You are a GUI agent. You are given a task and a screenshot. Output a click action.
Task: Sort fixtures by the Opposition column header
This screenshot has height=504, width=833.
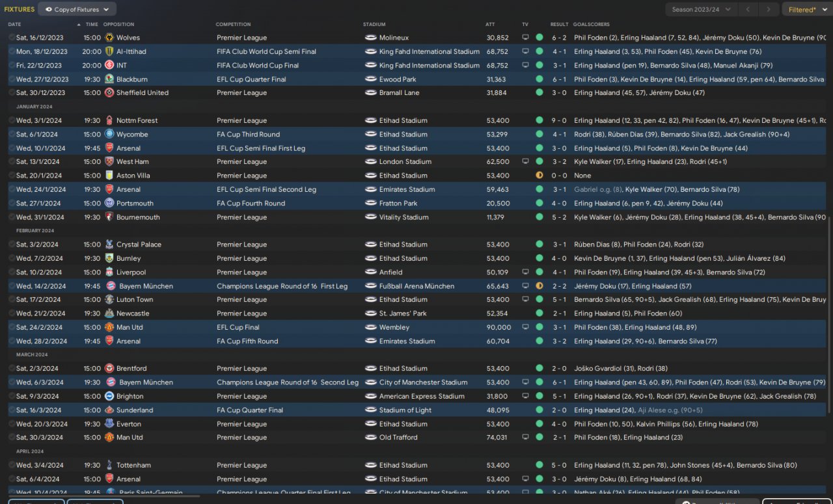tap(118, 25)
